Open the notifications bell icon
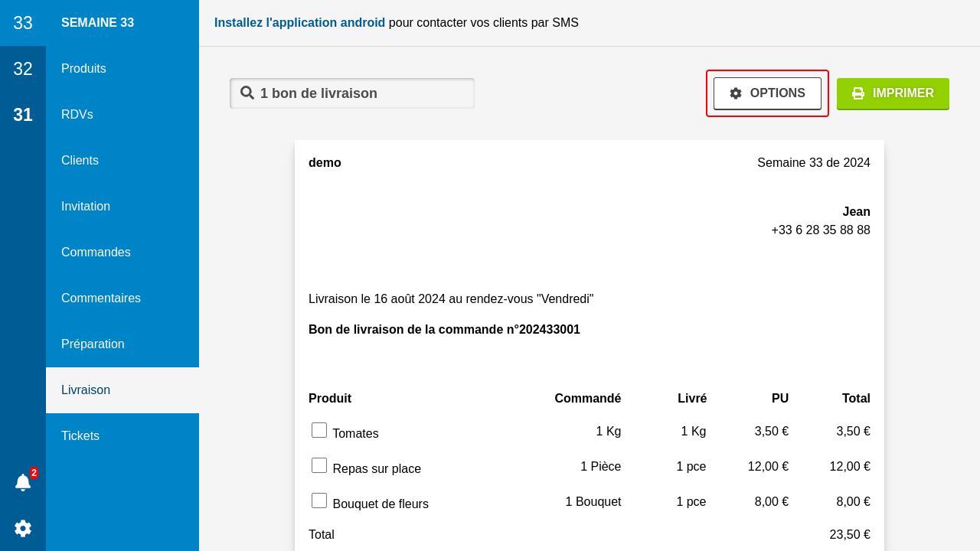Viewport: 980px width, 551px height. (x=23, y=483)
